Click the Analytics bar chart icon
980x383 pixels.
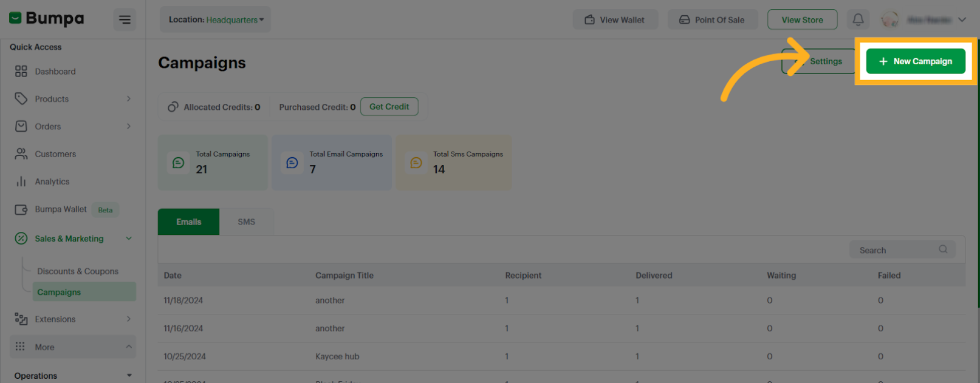coord(21,181)
